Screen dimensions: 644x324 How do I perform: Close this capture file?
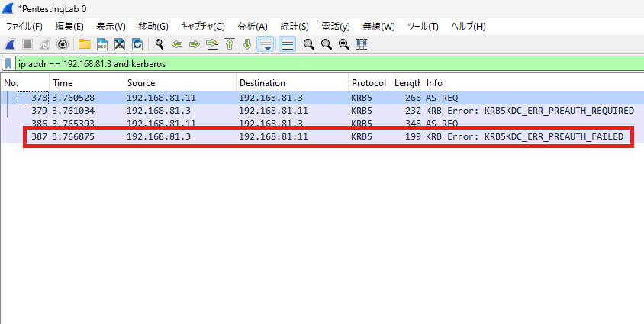tap(120, 44)
